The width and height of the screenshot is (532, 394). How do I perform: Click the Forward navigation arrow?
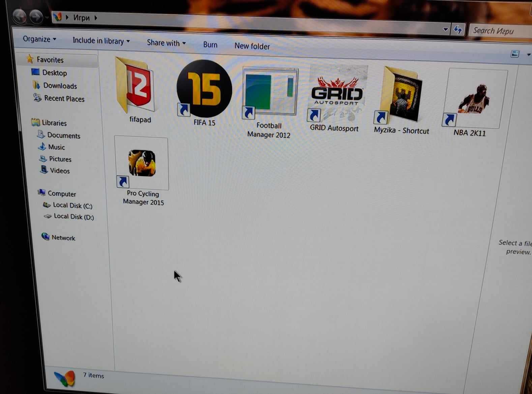36,17
